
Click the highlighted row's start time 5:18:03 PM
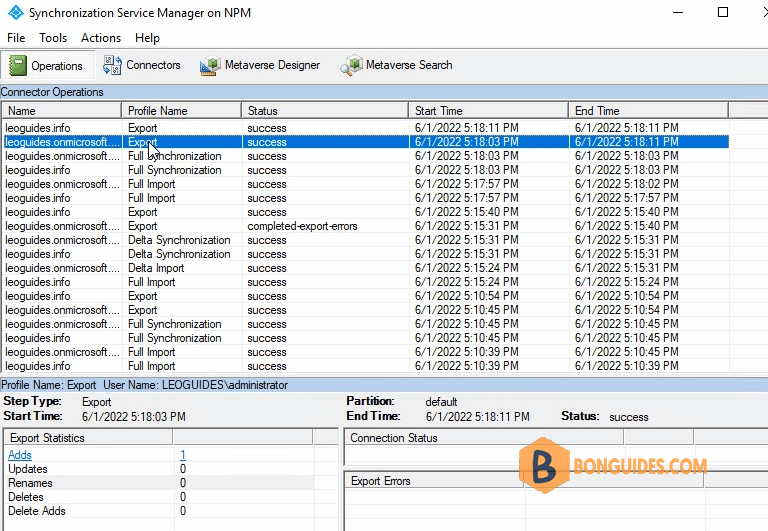[466, 142]
